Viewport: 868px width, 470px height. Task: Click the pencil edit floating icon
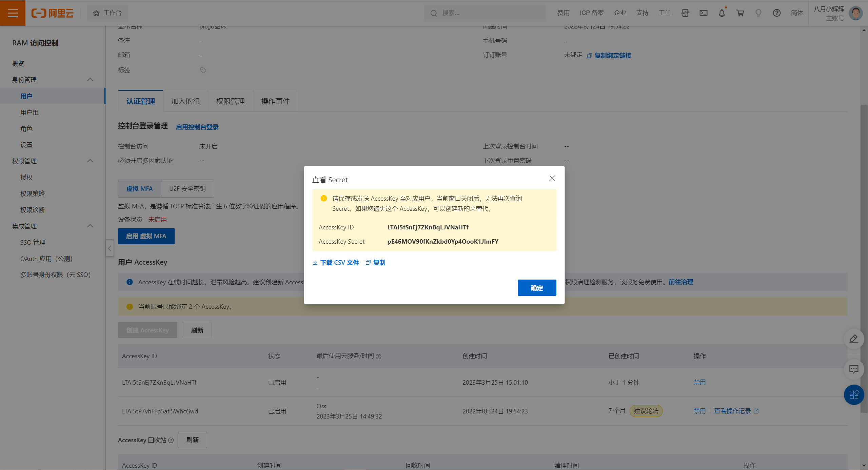853,339
